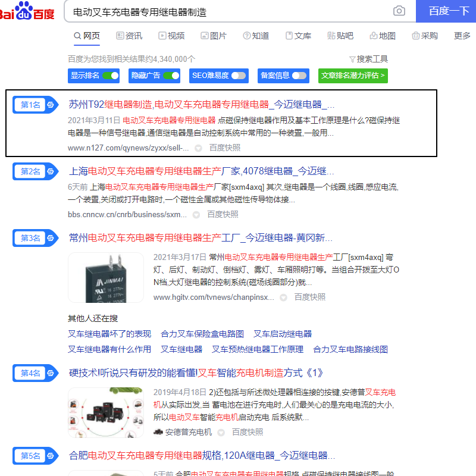Click the icon on 第2名 badge
Image resolution: width=476 pixels, height=476 pixels.
(x=51, y=171)
